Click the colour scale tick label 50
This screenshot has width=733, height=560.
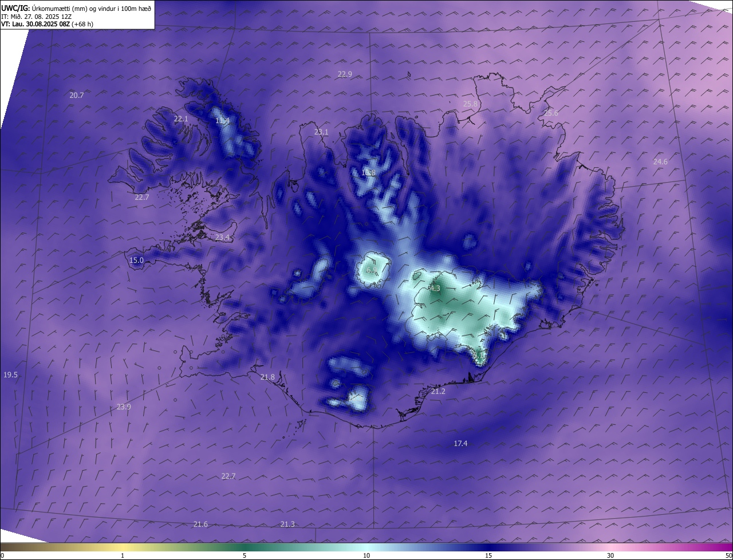[x=728, y=555]
